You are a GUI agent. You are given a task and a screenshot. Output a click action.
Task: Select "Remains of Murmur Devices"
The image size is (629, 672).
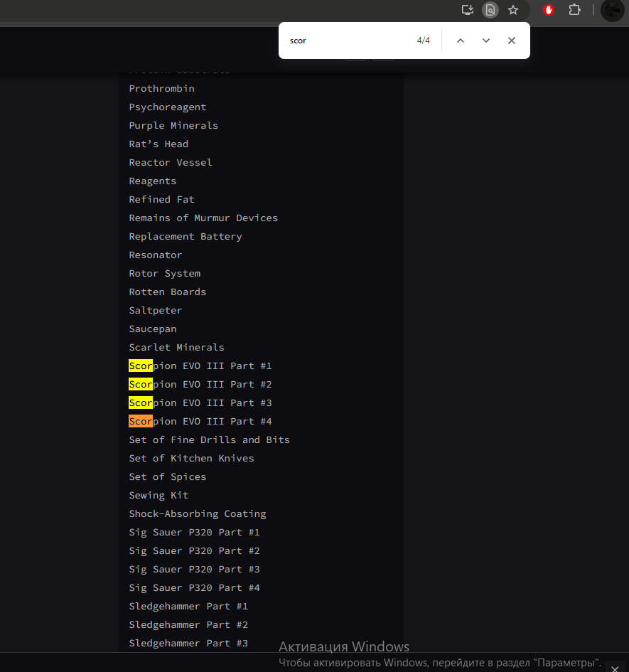tap(203, 218)
